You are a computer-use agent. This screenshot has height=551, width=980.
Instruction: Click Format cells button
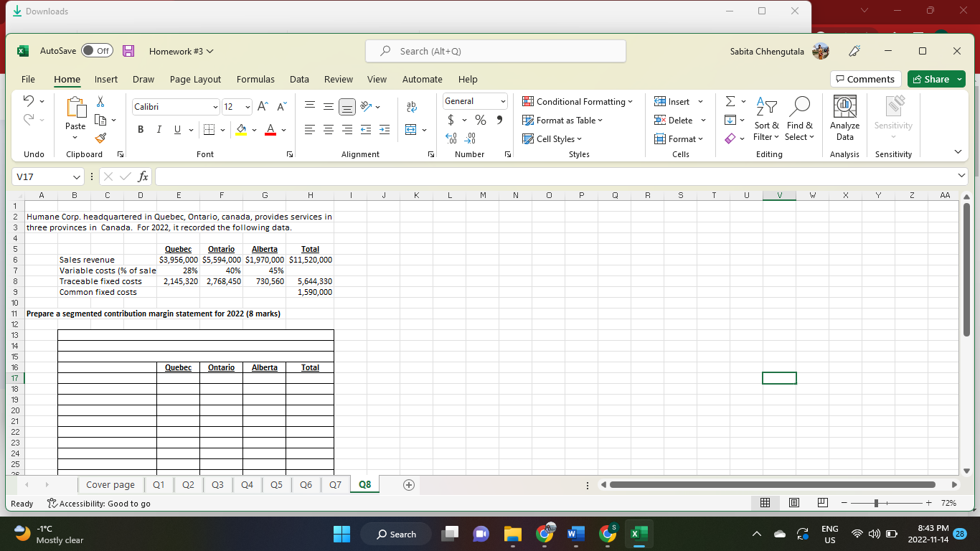[x=679, y=138]
